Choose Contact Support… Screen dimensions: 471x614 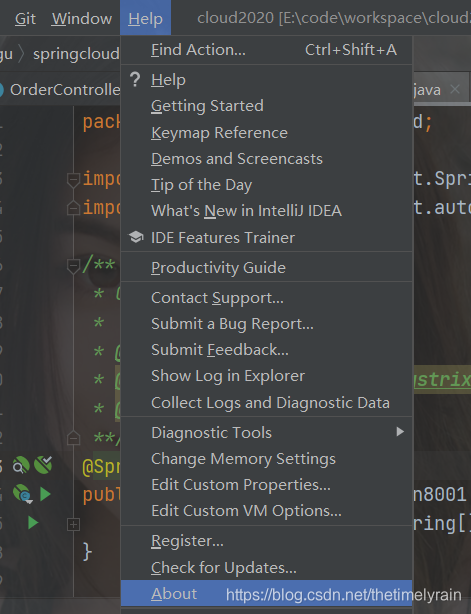coord(266,298)
